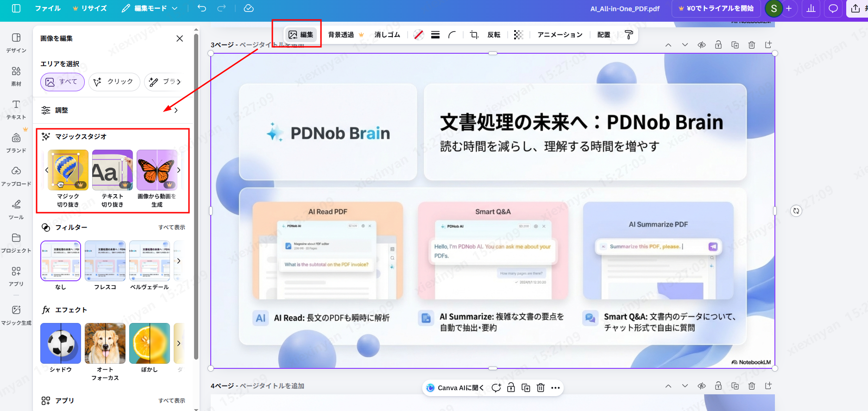Check cloud save status icon

click(249, 8)
